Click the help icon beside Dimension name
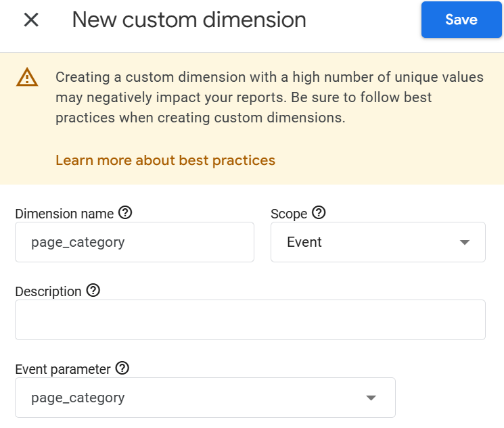Image resolution: width=504 pixels, height=428 pixels. click(x=125, y=213)
